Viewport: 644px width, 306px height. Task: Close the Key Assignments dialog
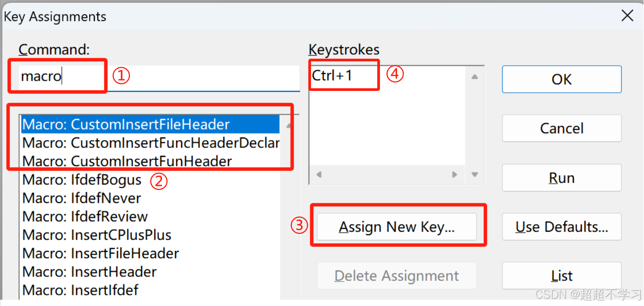[x=627, y=16]
